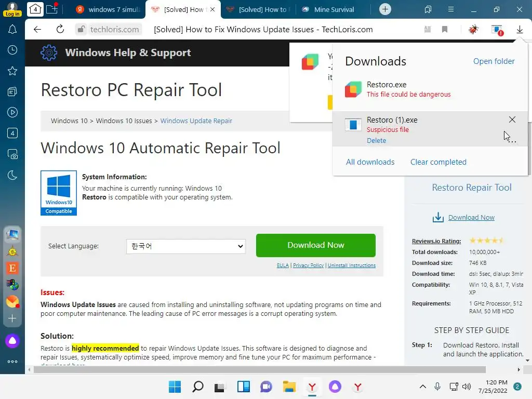Click the horizontal page scrollbar

coord(260,369)
